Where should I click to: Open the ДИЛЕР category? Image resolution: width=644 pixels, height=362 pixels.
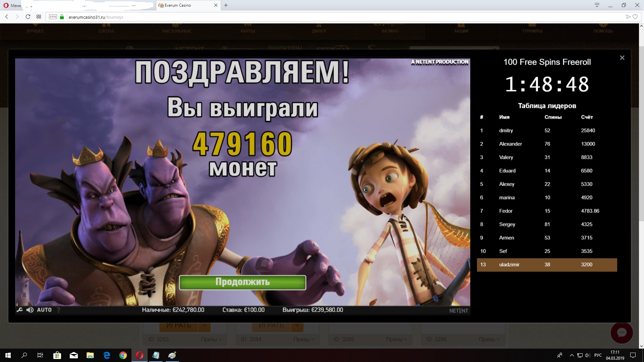pos(319,31)
